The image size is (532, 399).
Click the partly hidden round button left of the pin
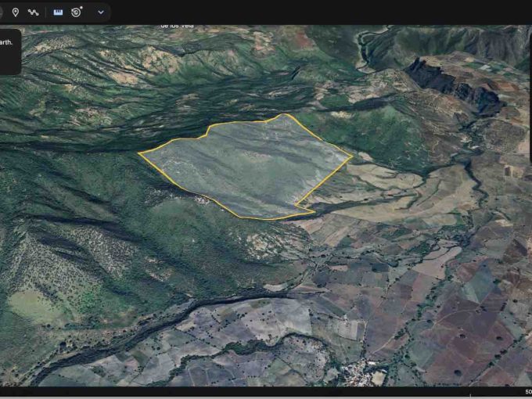pos(2,12)
